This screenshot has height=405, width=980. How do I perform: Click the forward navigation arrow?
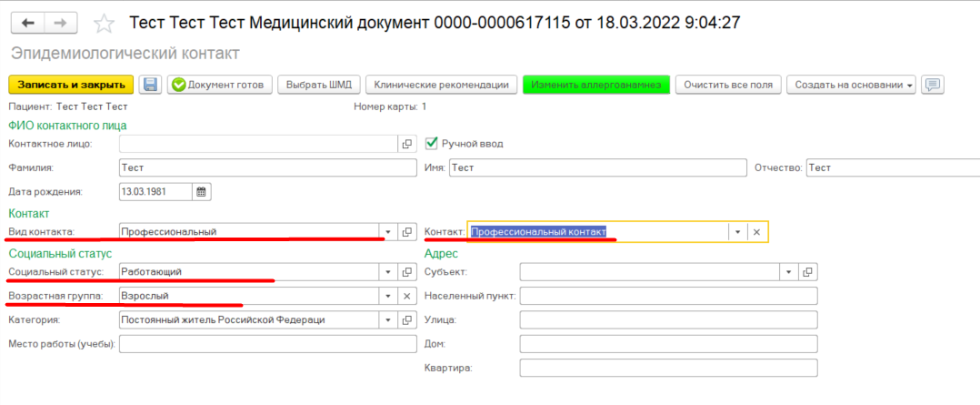[x=60, y=22]
